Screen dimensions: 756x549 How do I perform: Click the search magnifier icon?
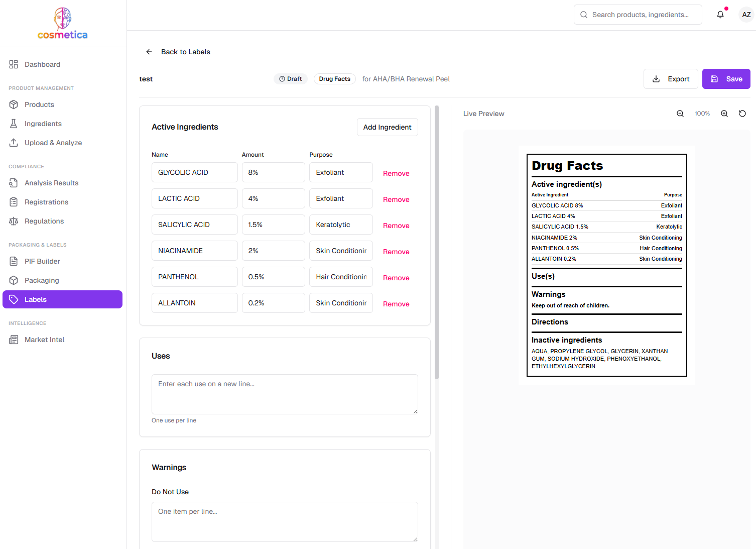(x=584, y=15)
